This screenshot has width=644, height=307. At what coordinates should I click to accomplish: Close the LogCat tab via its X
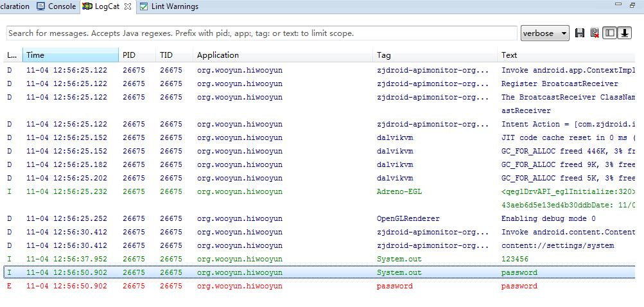[x=127, y=6]
